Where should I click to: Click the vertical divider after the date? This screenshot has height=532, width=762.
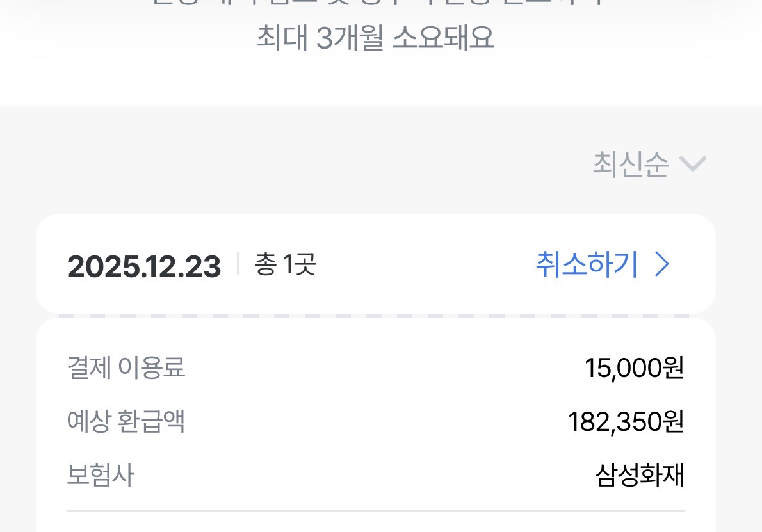tap(238, 264)
